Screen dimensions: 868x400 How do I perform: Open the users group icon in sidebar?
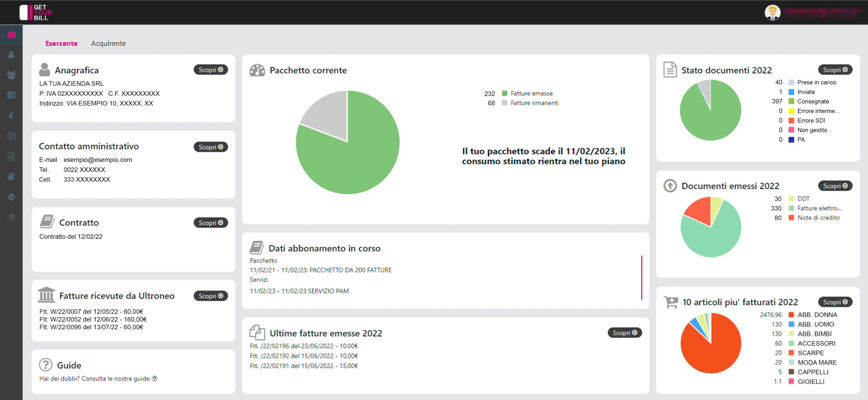tap(11, 75)
